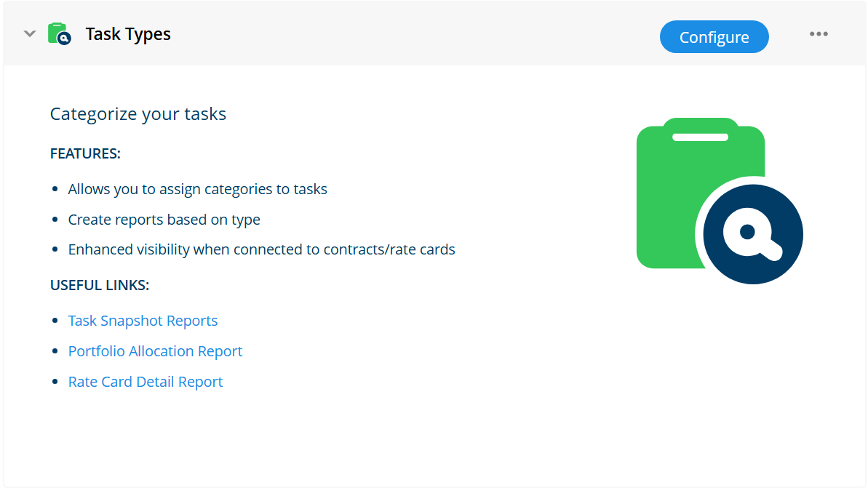
Task: Click empty header area left of Configure
Action: (415, 34)
